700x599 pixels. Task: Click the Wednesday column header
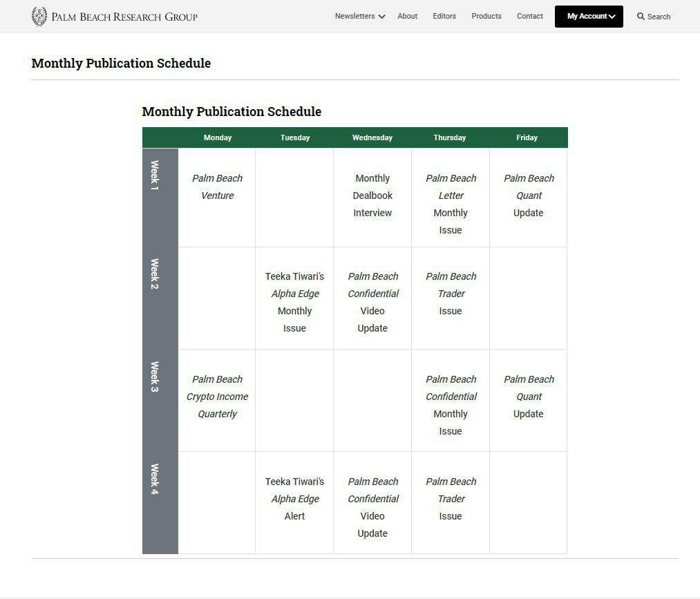372,137
